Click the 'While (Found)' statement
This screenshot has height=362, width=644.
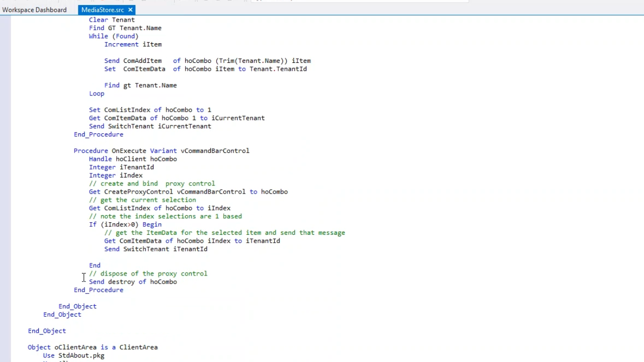[x=114, y=36]
